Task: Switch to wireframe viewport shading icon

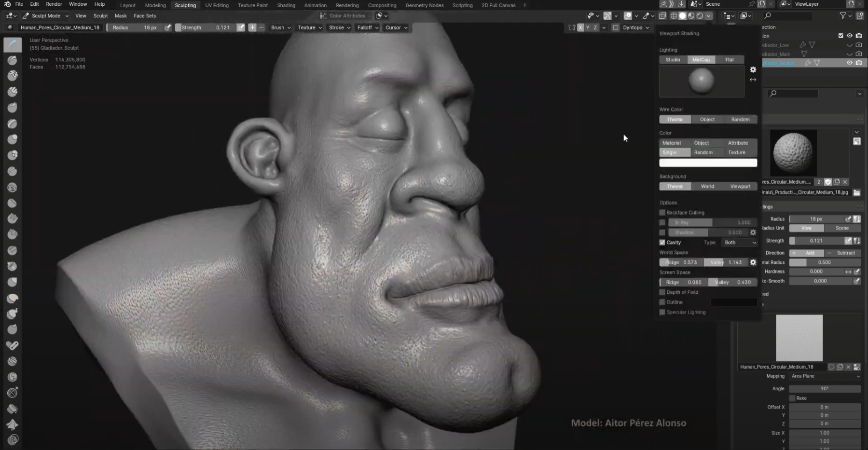Action: point(674,15)
